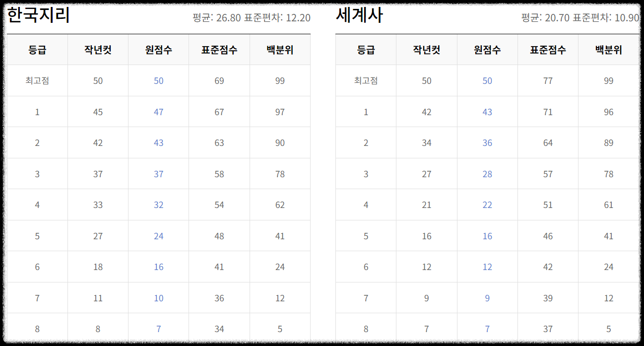644x346 pixels.
Task: Click the blue 원점수 value 47 for grade 1 in 한국지리
Action: click(x=158, y=112)
